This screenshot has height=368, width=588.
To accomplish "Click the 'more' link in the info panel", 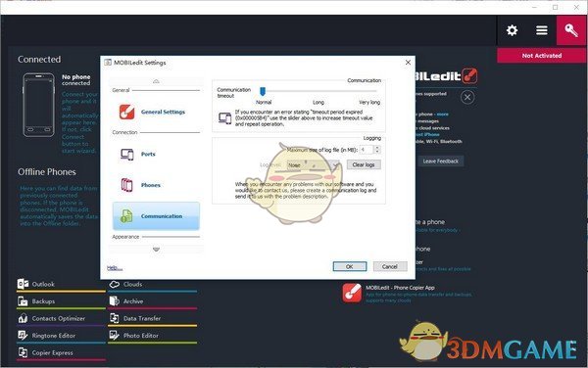I will [443, 115].
